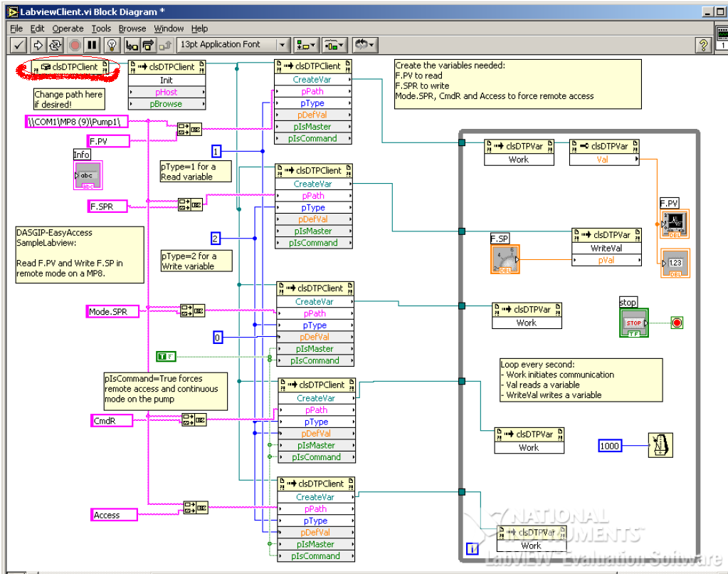Click the concatenate strings node next to Mode.SPR
The image size is (728, 574).
[192, 311]
